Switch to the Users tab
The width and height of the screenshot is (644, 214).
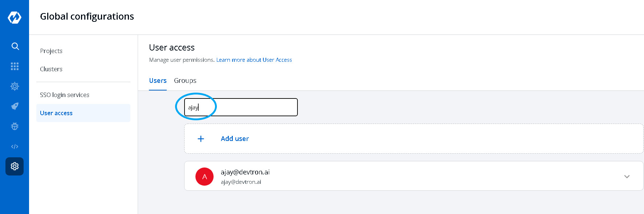pos(158,81)
